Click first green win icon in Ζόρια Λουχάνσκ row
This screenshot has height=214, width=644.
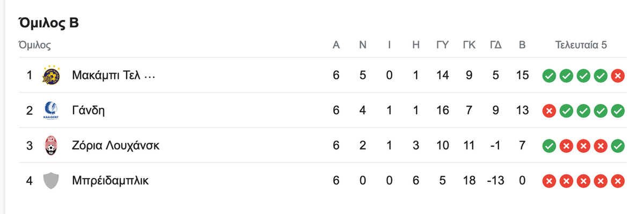(548, 146)
